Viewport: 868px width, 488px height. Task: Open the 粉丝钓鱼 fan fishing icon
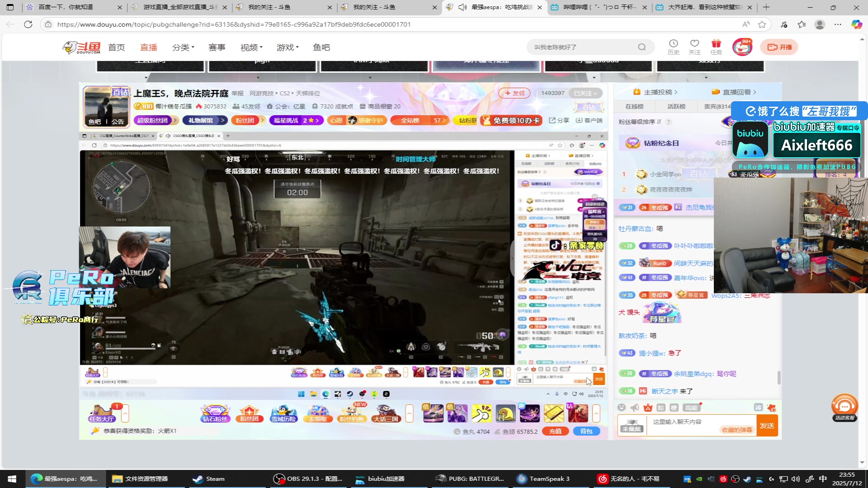point(352,413)
